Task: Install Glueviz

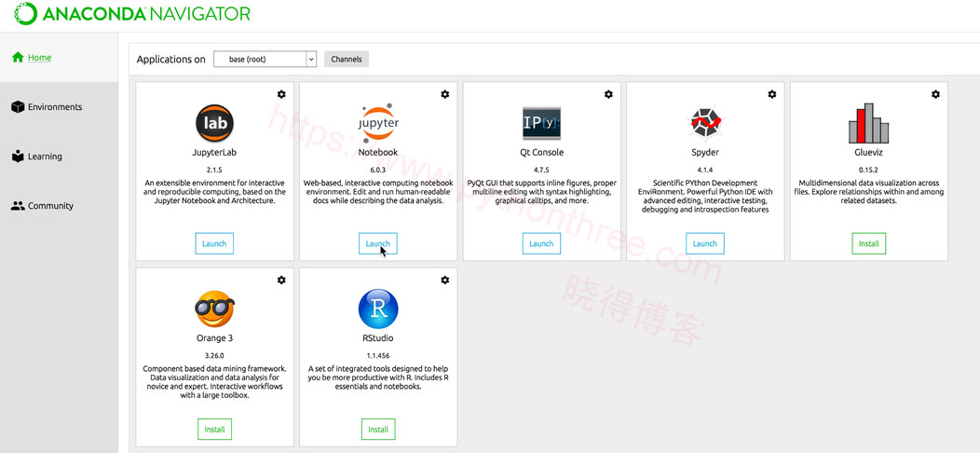Action: point(869,243)
